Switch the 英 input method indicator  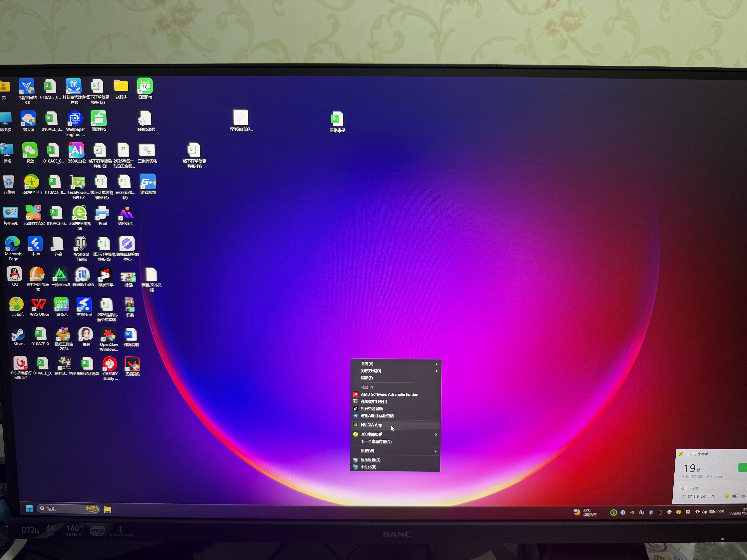point(688,512)
